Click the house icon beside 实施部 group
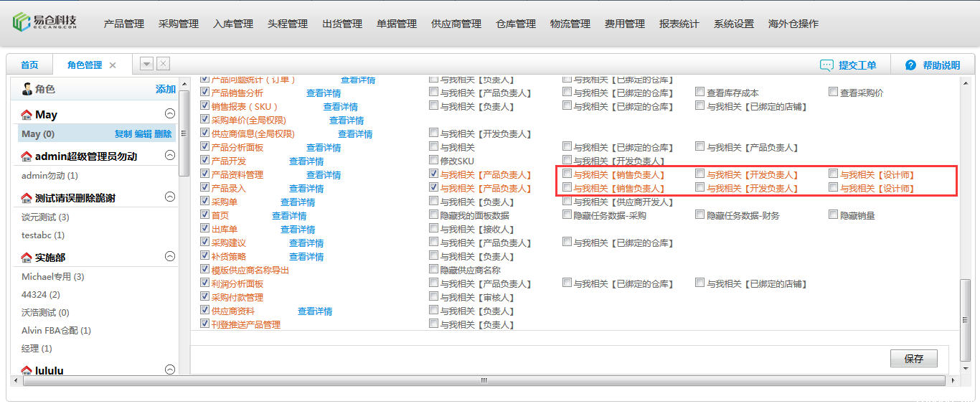980x414 pixels. [x=27, y=258]
